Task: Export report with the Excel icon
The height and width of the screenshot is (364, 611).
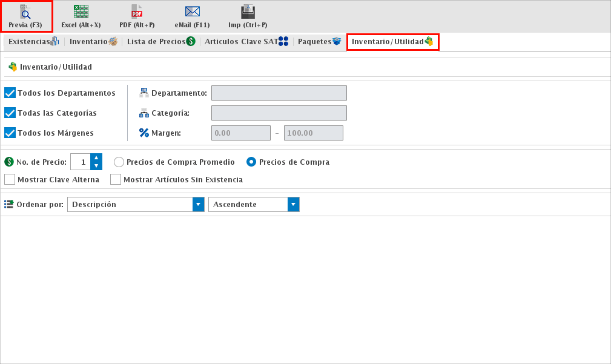Action: 81,12
